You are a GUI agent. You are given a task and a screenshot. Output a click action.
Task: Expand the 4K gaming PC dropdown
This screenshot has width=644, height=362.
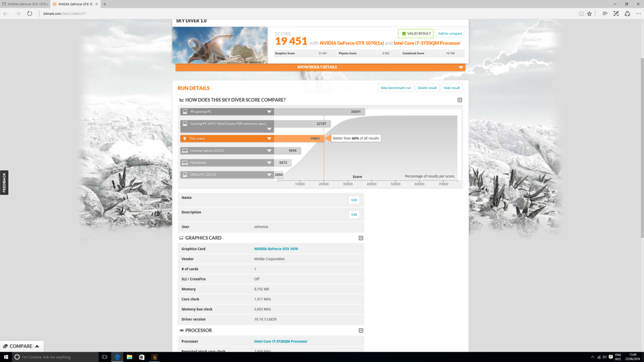[269, 112]
